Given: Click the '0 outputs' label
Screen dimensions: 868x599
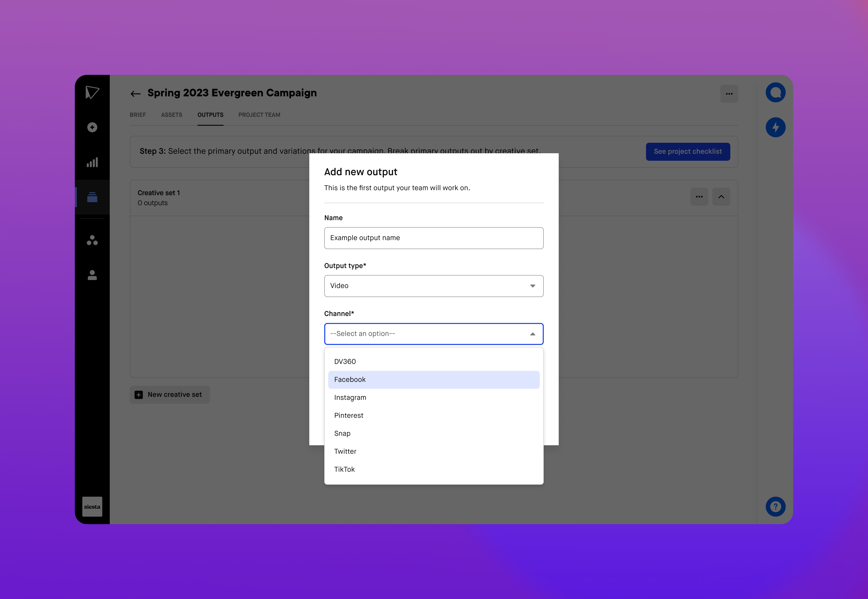Looking at the screenshot, I should point(153,203).
